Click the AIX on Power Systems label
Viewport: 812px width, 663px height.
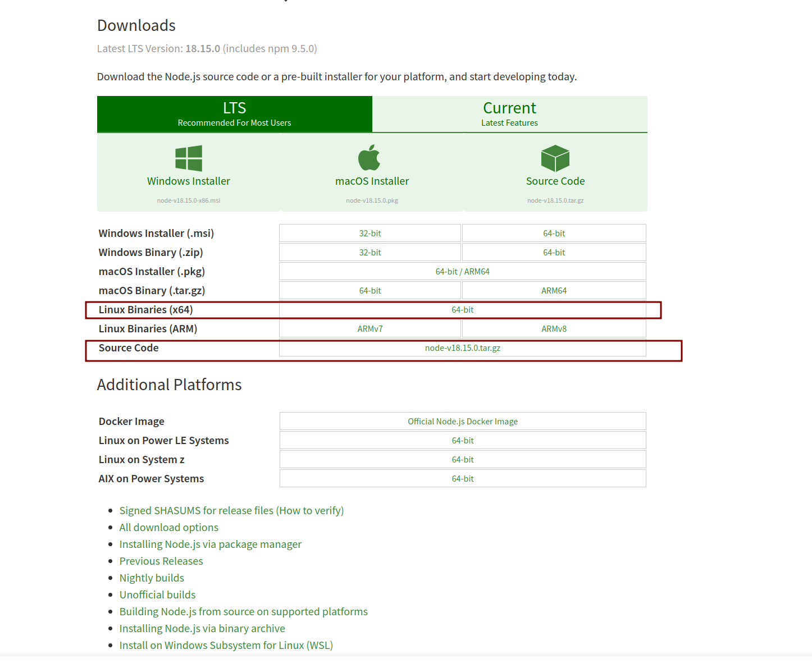tap(151, 478)
